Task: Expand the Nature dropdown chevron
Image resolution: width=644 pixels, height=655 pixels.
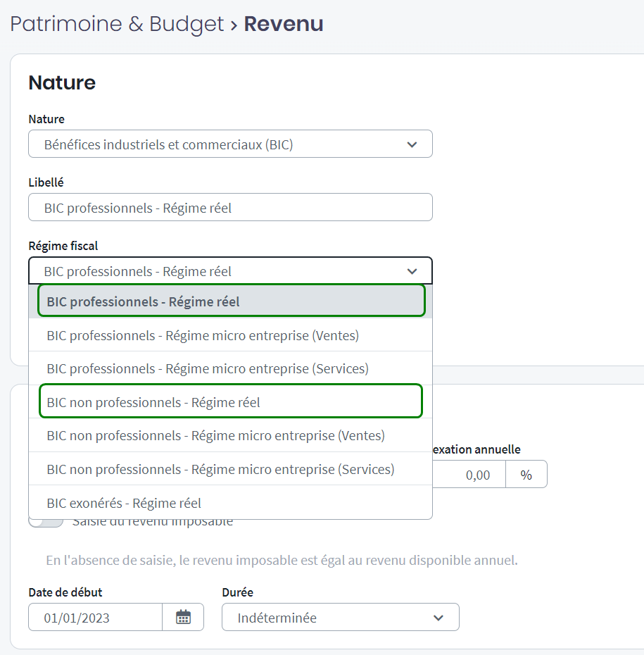Action: coord(412,144)
